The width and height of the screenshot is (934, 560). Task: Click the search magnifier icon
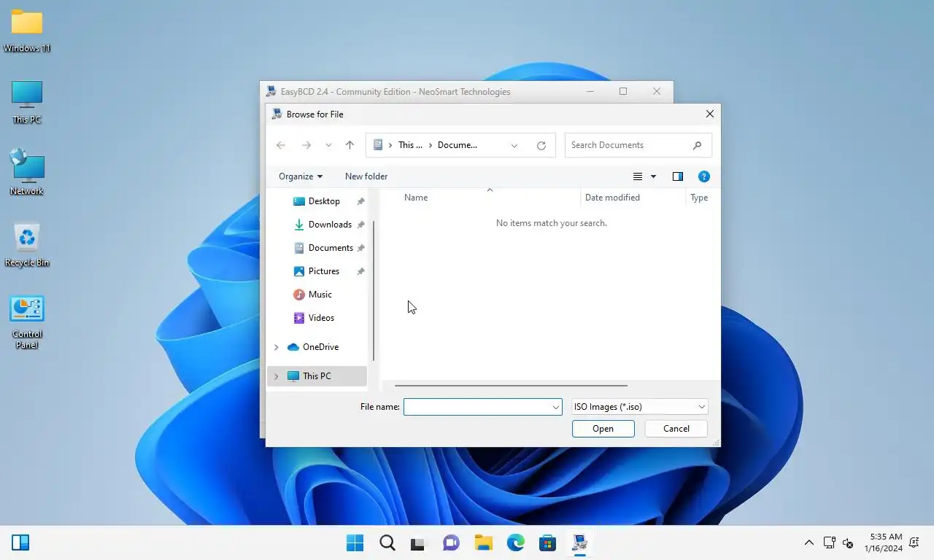coord(697,145)
